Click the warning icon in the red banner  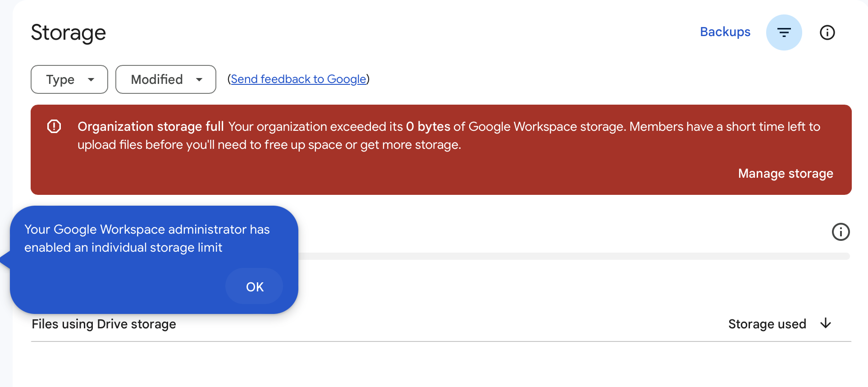[x=54, y=126]
